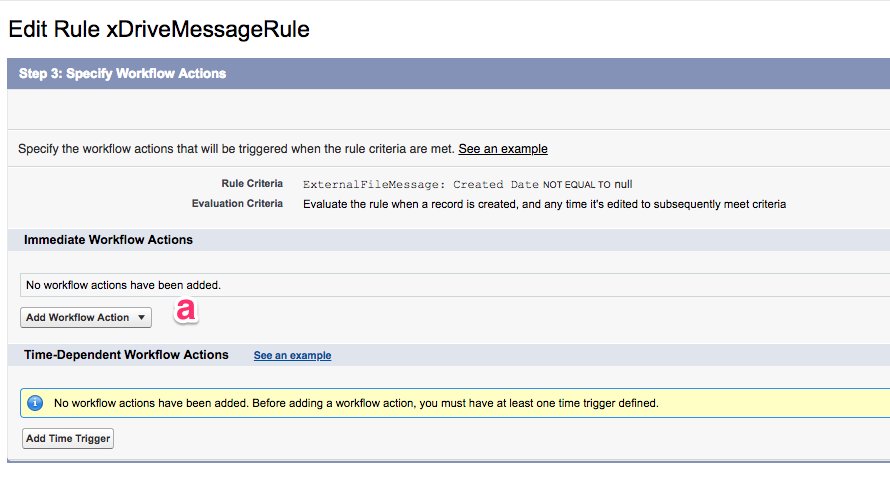
Task: Select the Edit Rule xDriveMessageRule page title
Action: (159, 29)
